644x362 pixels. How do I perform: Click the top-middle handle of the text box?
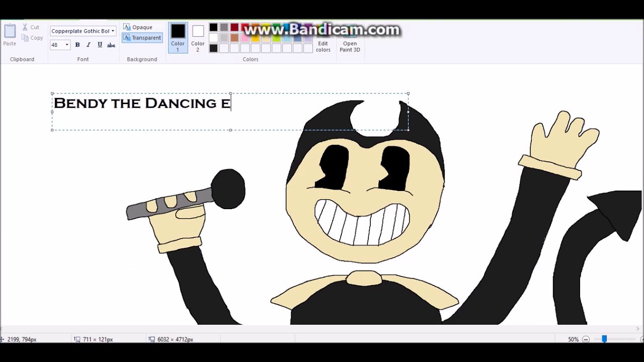tap(230, 94)
